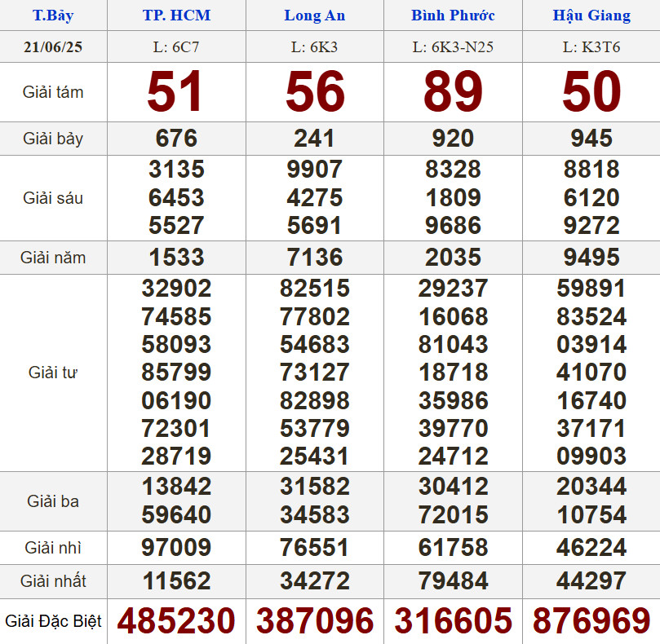Viewport: 660px width, 644px height.
Task: Click Hậu Giang special prize 876969
Action: tap(591, 621)
